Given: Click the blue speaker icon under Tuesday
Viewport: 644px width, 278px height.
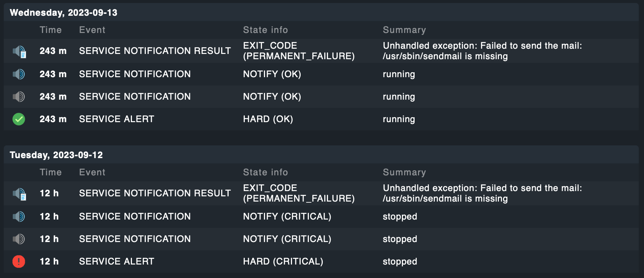Looking at the screenshot, I should click(19, 217).
